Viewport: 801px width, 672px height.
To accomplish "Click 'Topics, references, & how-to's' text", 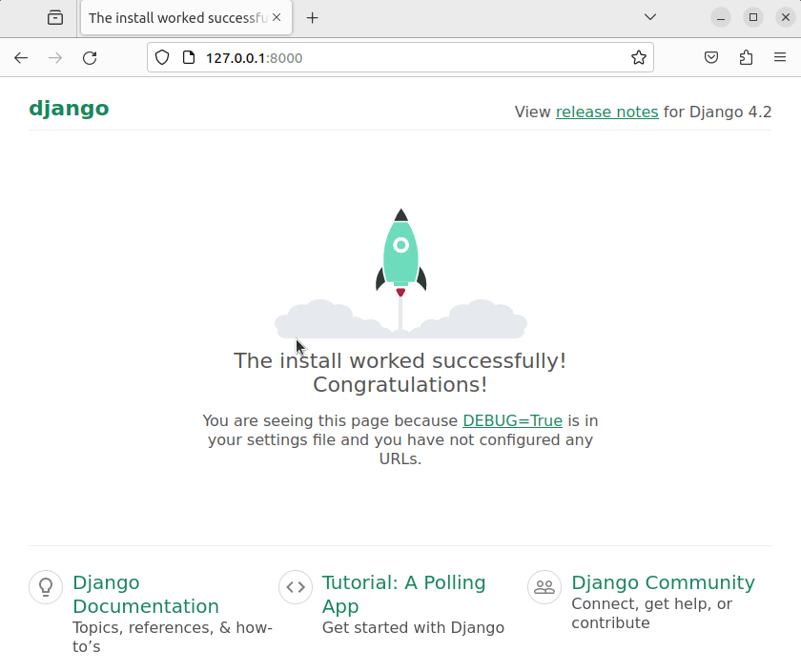I will point(173,637).
